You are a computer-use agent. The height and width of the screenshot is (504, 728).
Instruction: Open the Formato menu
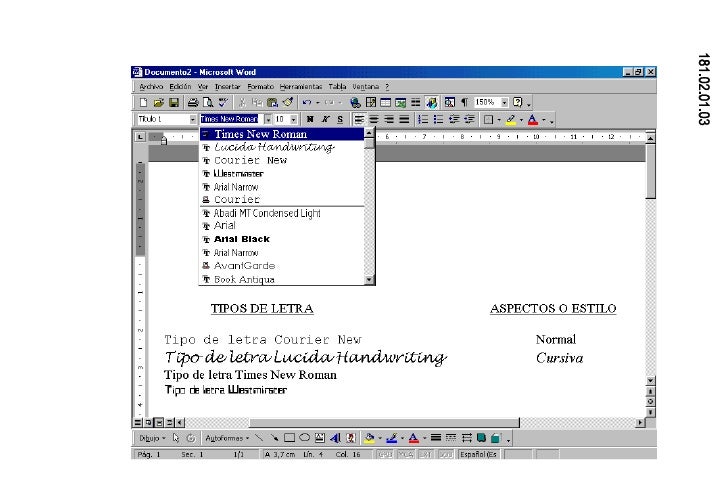[260, 87]
